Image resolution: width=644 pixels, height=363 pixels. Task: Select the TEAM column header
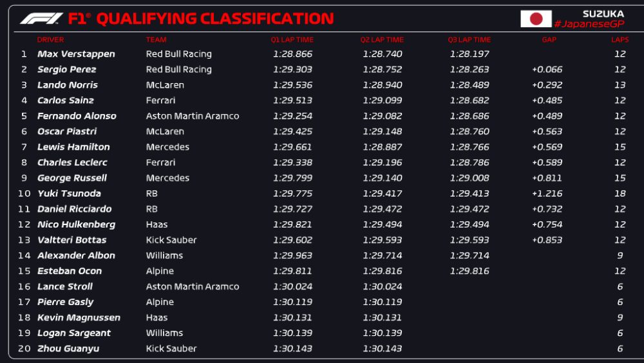[x=156, y=40]
